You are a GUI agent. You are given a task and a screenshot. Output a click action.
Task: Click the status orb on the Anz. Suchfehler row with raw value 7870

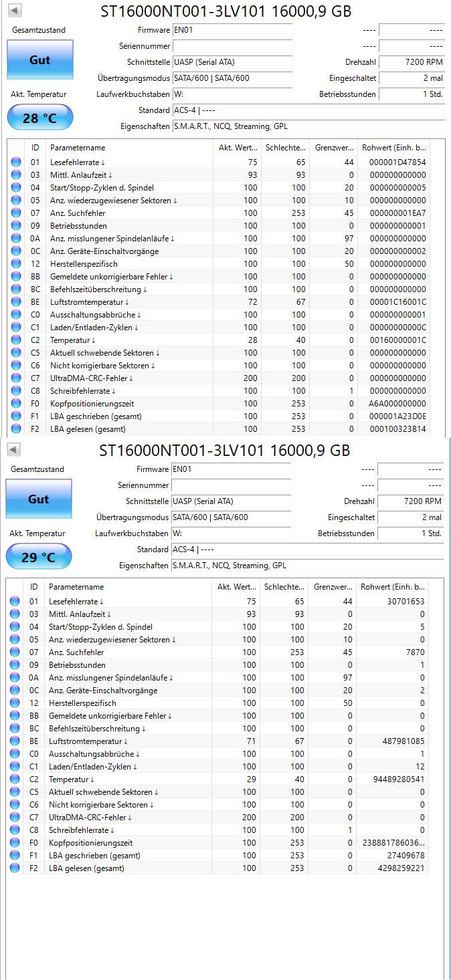(15, 652)
